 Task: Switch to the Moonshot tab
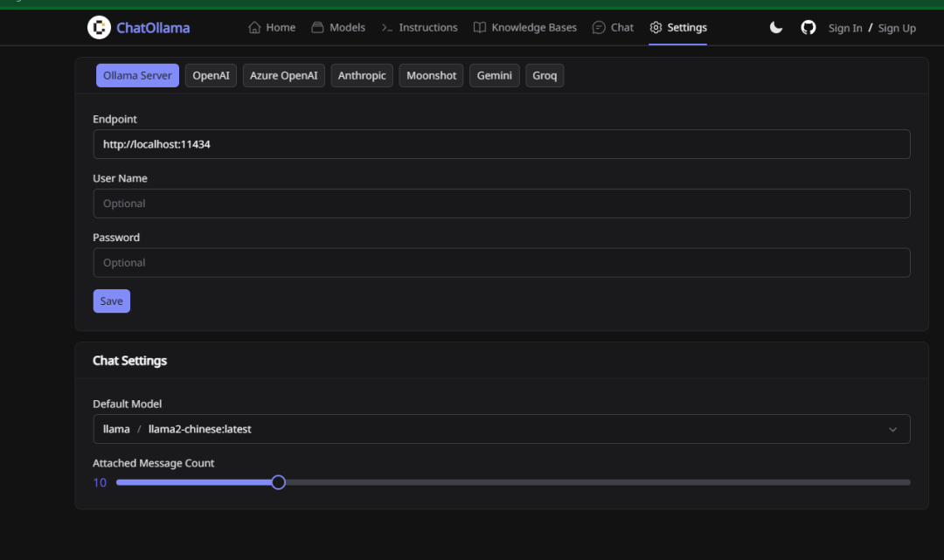(x=431, y=76)
